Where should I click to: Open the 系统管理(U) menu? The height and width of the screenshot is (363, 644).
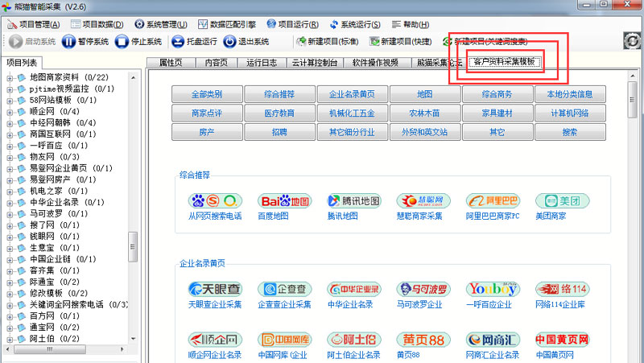(x=161, y=25)
